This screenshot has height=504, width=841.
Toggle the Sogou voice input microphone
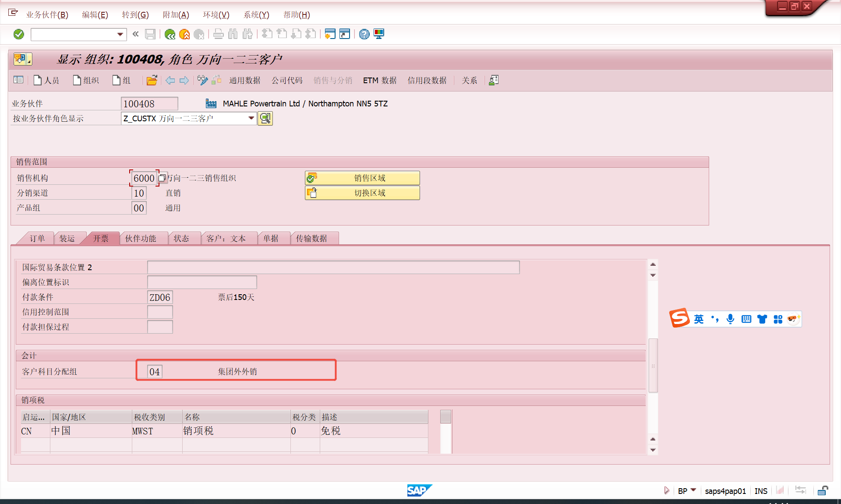(730, 319)
